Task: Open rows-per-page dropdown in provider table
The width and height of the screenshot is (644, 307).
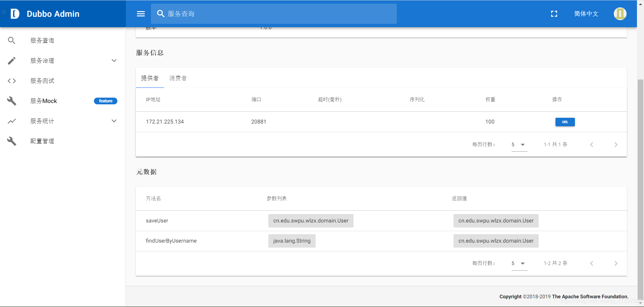Action: click(519, 145)
